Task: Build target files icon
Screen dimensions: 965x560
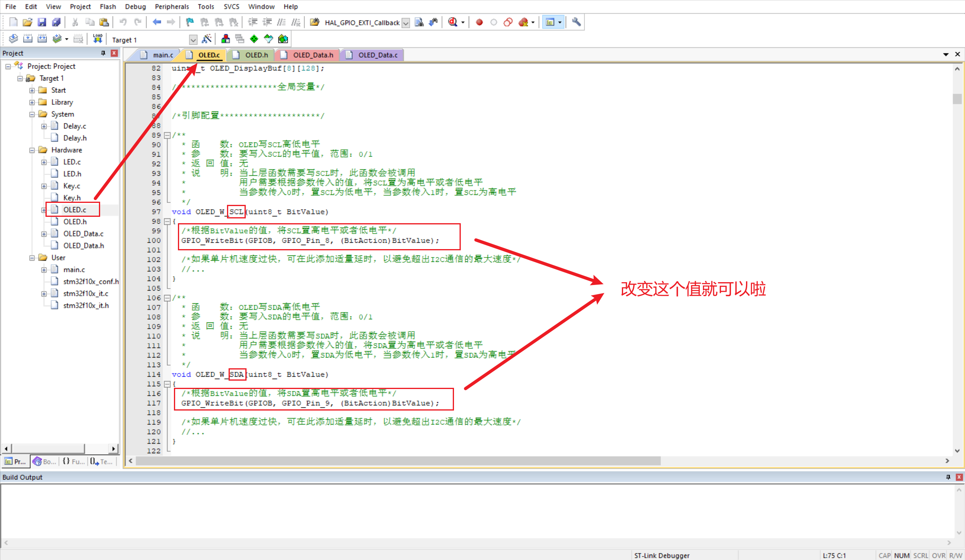Action: 28,39
